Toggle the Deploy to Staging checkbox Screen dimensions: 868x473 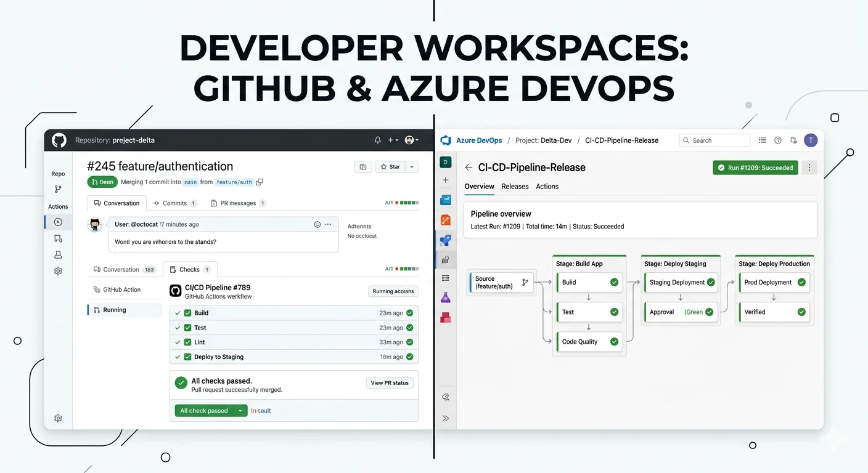(x=188, y=357)
